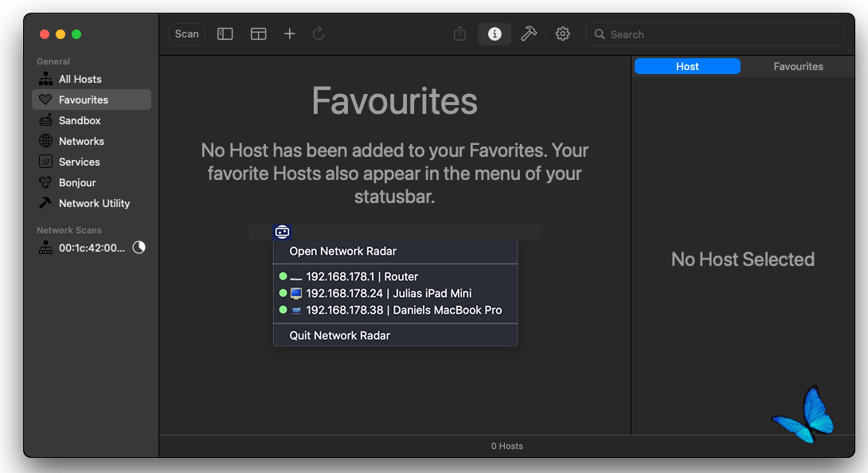Switch to the Favourites tab in inspector
This screenshot has height=473, width=868.
tap(798, 66)
